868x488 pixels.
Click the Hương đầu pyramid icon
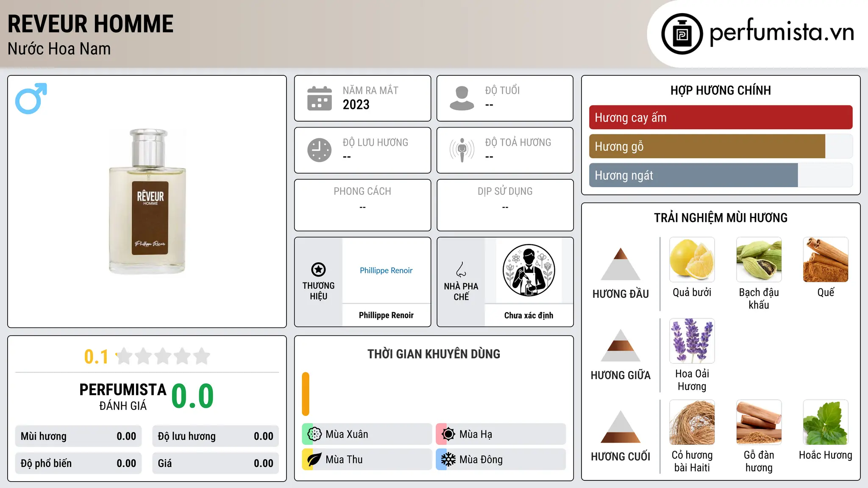[x=620, y=264]
